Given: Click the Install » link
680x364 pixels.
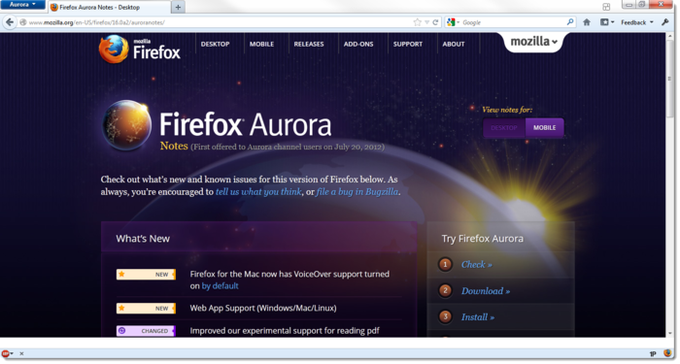Looking at the screenshot, I should pyautogui.click(x=478, y=317).
